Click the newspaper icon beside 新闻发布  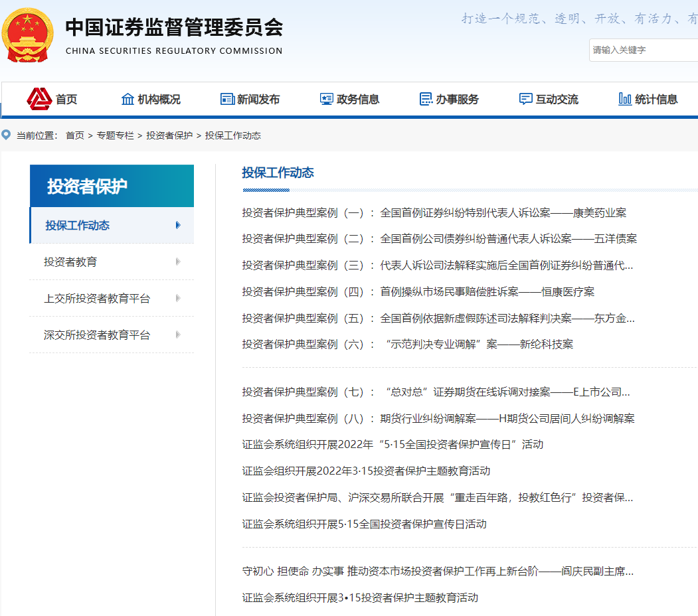(x=228, y=99)
